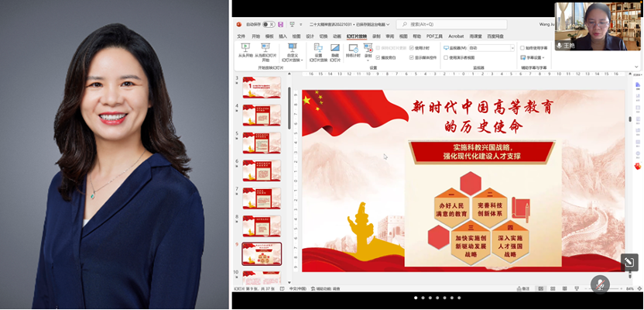Click the 备注 notes button in status bar
Viewport: 644px width, 310px height.
pos(523,288)
